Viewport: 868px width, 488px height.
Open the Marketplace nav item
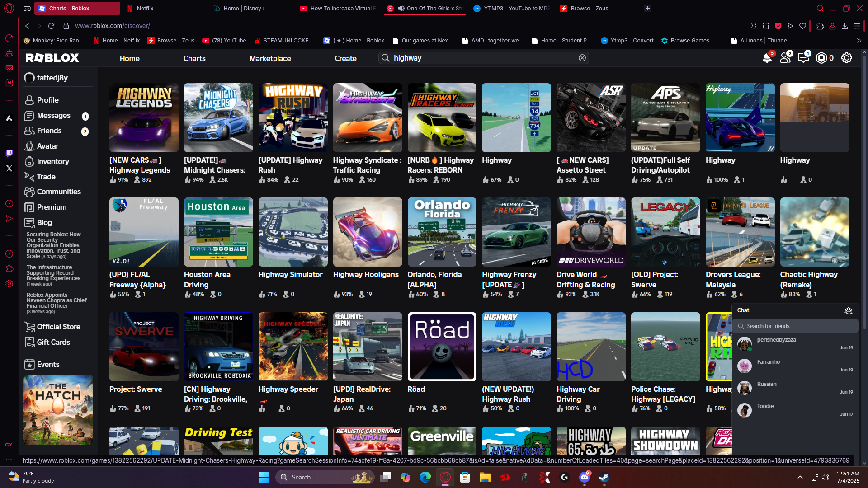click(x=270, y=58)
